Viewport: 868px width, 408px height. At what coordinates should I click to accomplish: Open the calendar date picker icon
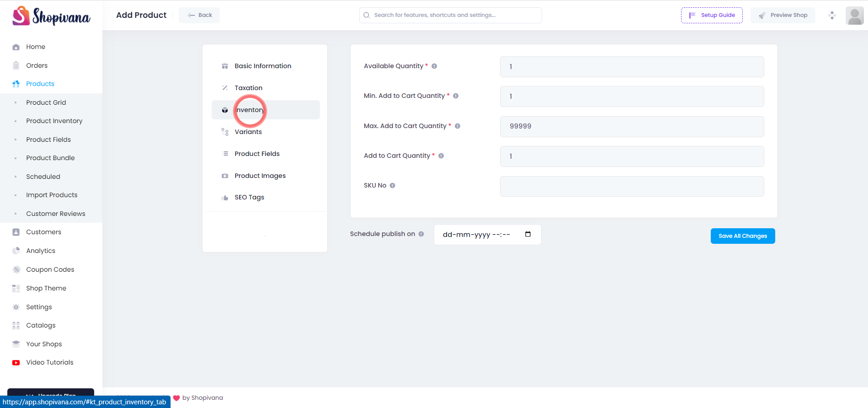pos(528,234)
